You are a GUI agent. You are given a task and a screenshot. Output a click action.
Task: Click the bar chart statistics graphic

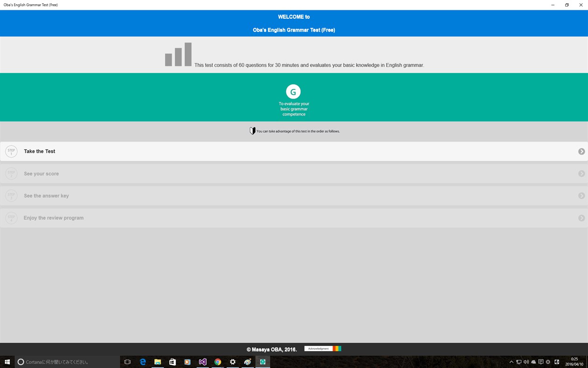pyautogui.click(x=178, y=54)
